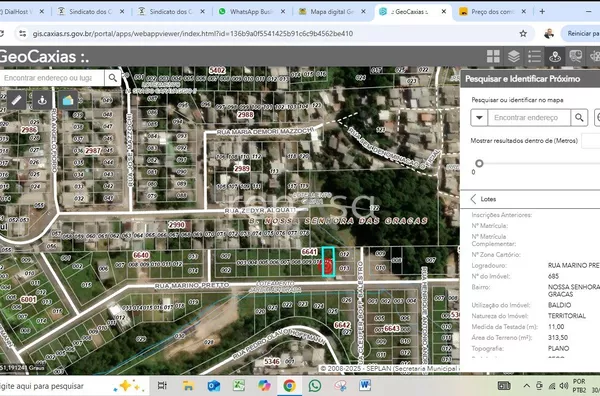Run search in Pesquisar e Identificar panel

579,117
